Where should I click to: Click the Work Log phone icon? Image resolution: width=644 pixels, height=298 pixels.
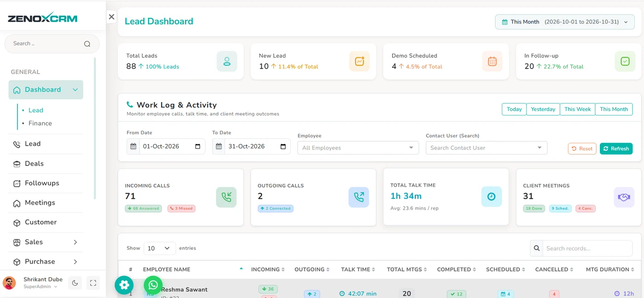point(130,105)
